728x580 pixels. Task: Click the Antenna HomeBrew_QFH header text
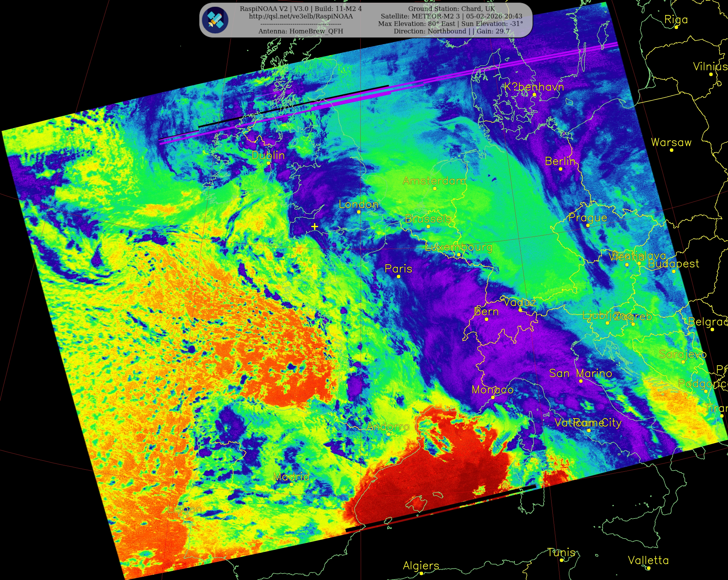301,31
